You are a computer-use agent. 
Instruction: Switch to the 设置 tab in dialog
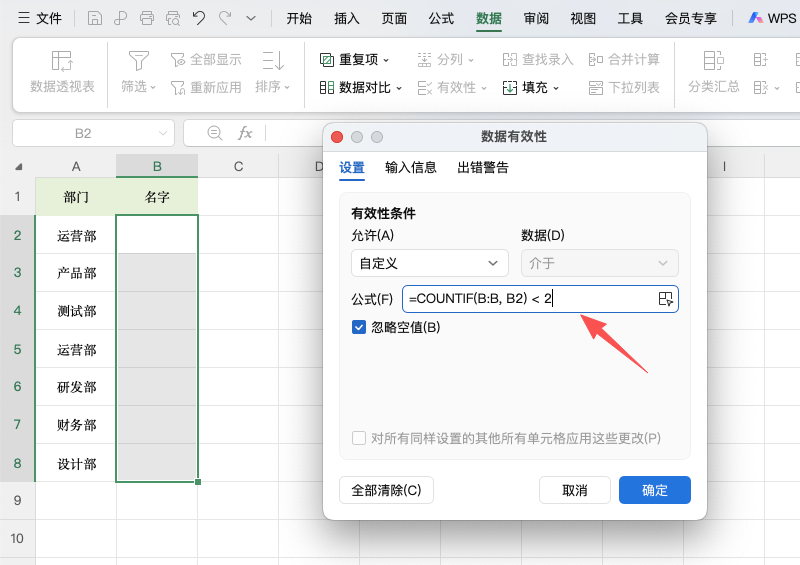pyautogui.click(x=352, y=167)
